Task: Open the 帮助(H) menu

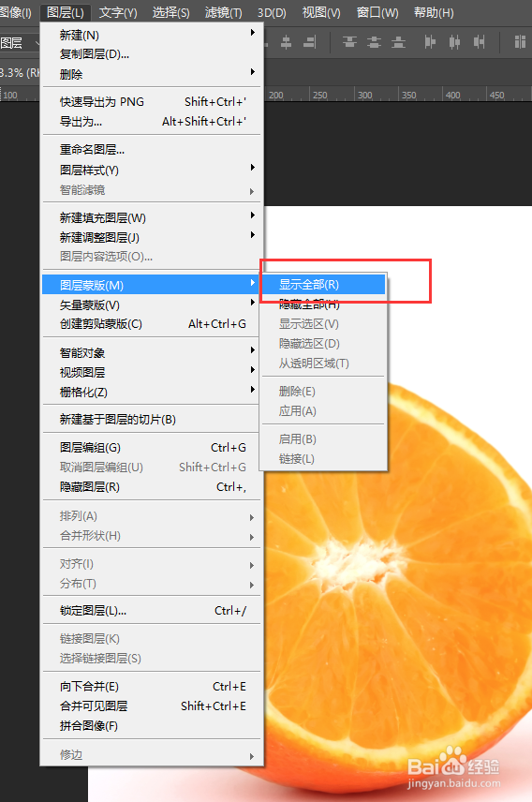Action: tap(434, 12)
